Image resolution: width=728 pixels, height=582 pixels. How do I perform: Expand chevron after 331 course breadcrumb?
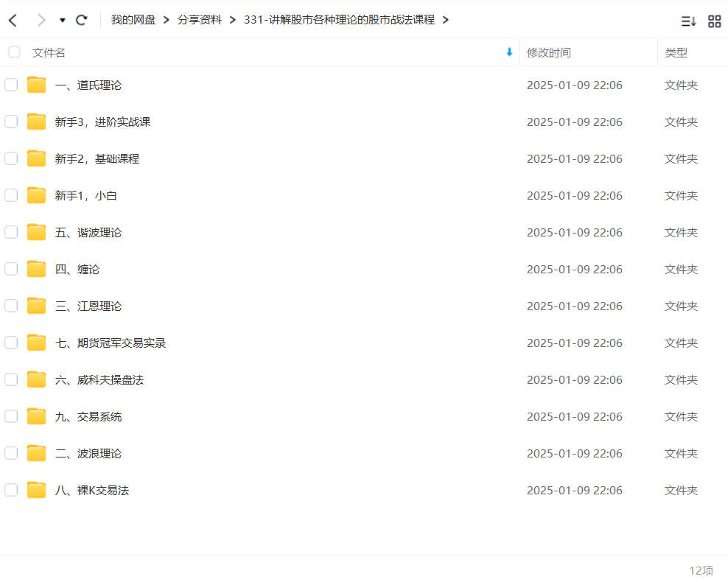click(446, 20)
